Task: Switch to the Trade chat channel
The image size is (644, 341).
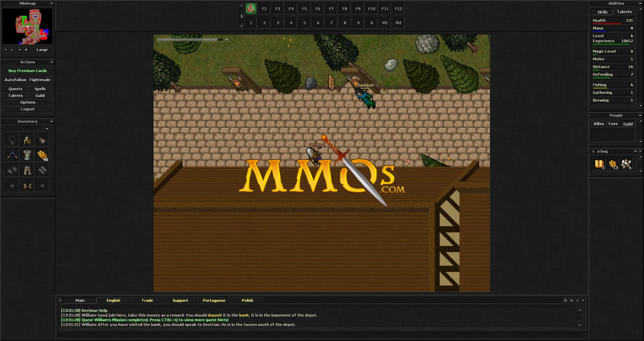Action: tap(147, 300)
